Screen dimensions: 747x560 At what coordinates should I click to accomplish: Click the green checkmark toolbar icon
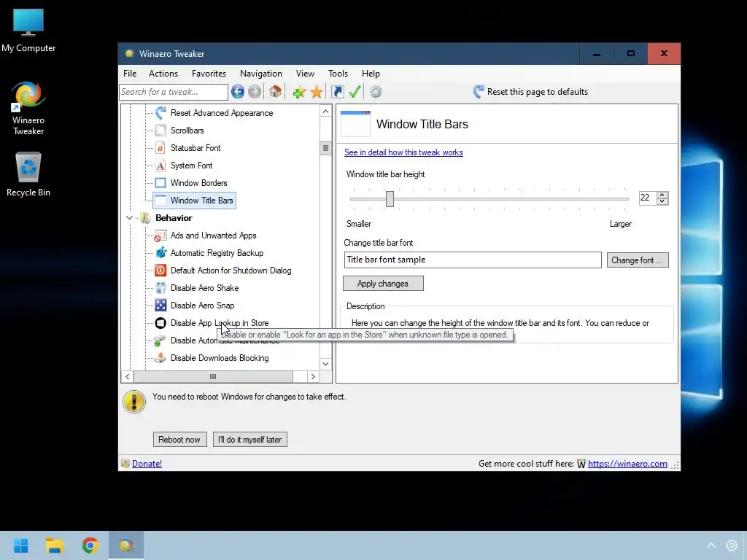tap(355, 91)
